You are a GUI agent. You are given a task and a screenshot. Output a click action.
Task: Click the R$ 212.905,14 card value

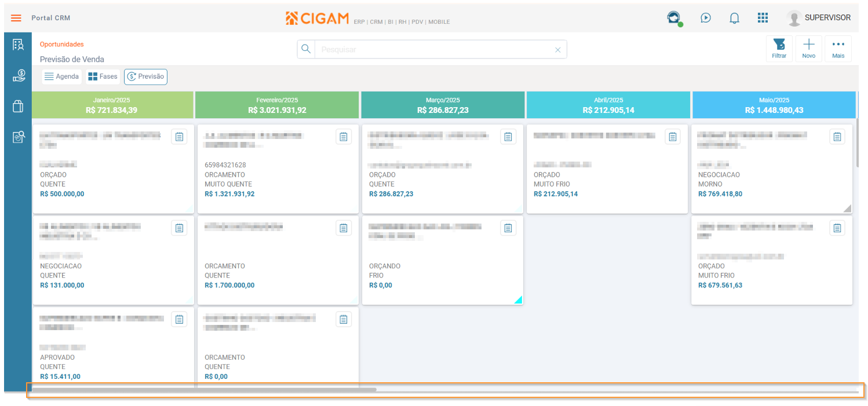pos(556,194)
